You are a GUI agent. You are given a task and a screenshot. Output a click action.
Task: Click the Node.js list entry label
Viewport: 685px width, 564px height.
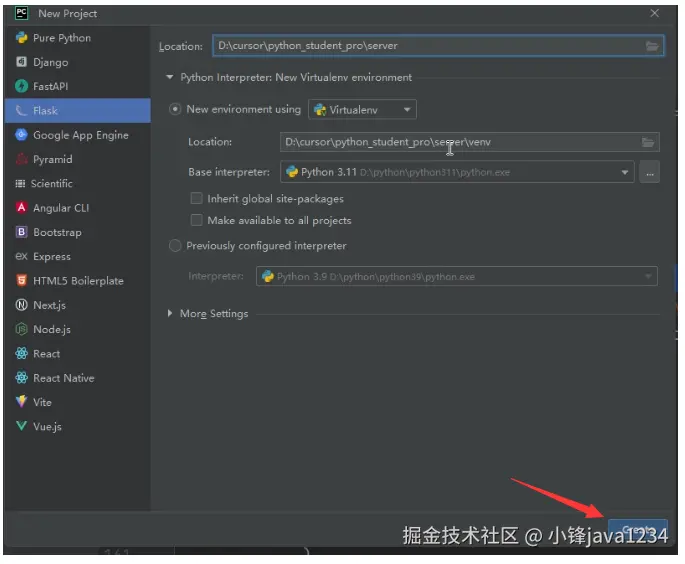[x=52, y=329]
